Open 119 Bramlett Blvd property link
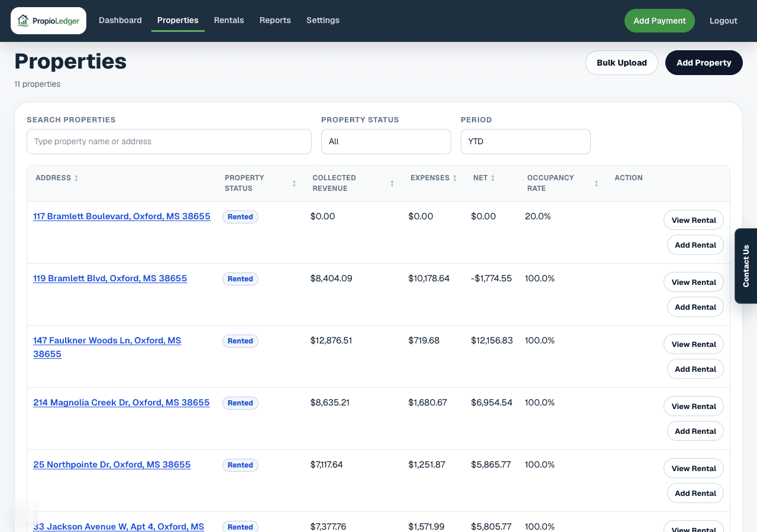Screen dimensions: 757x532 [x=110, y=278]
